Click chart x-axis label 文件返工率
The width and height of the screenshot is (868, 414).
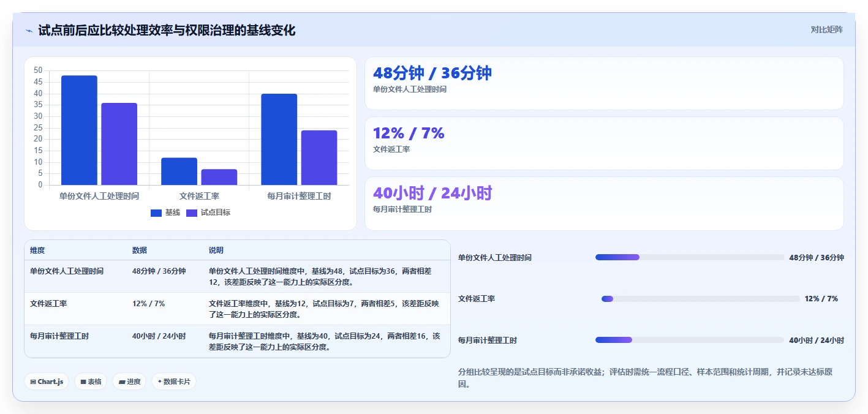point(199,196)
